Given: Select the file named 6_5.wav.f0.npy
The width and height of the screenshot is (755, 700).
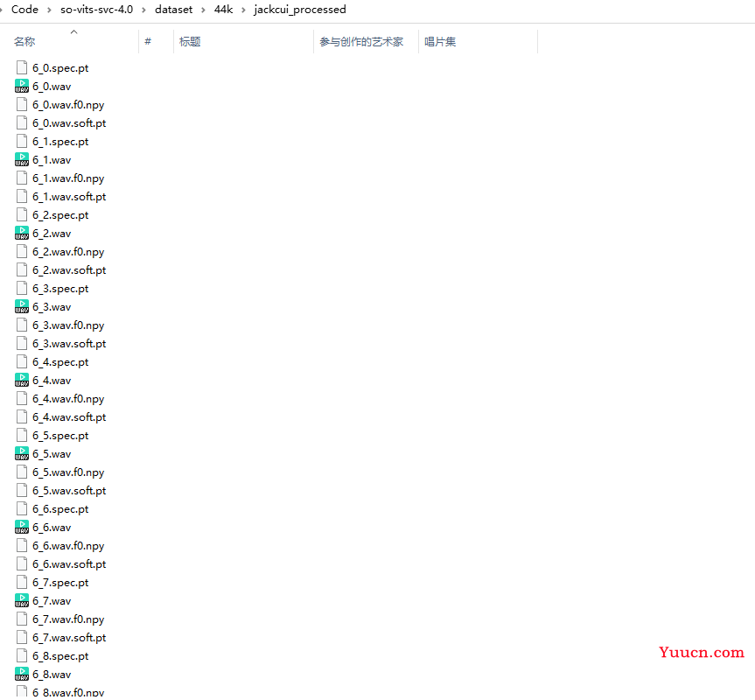Looking at the screenshot, I should [x=68, y=472].
